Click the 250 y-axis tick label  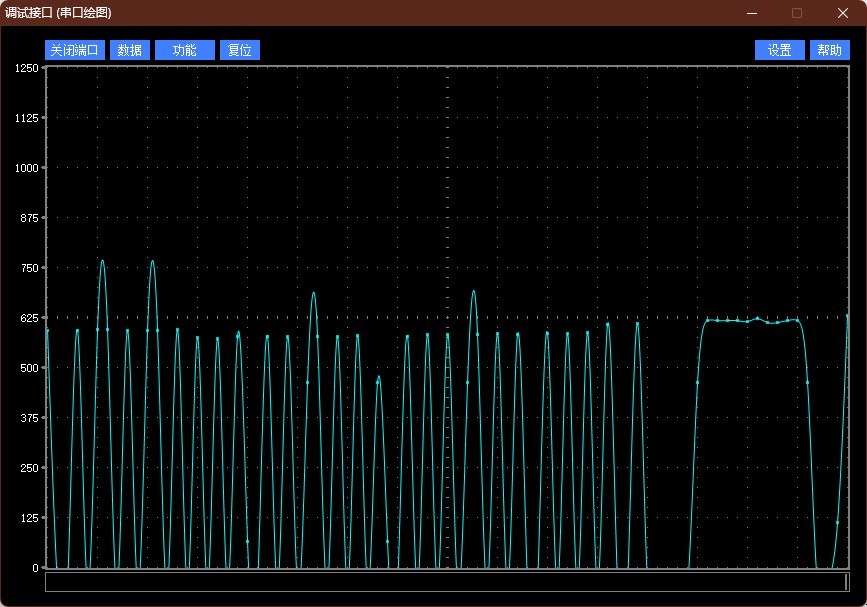coord(29,468)
